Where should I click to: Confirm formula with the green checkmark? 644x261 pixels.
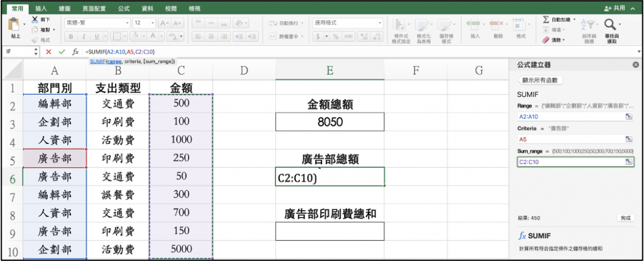click(62, 52)
